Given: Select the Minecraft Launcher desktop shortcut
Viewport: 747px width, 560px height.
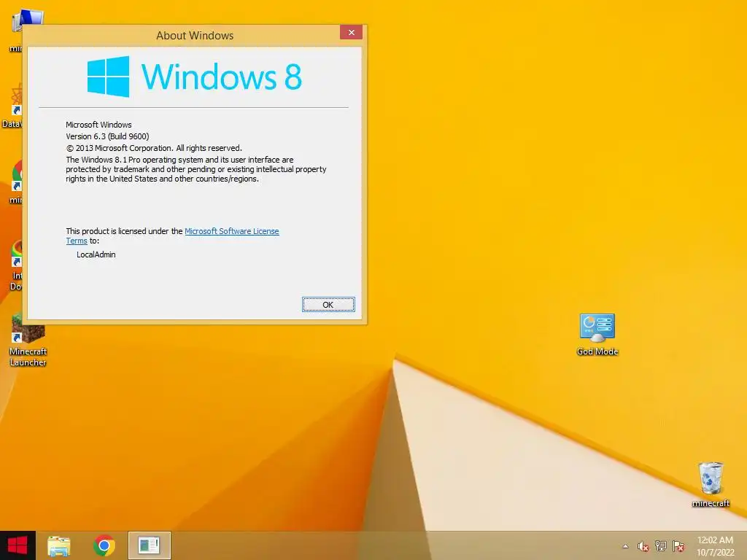Looking at the screenshot, I should pos(28,340).
